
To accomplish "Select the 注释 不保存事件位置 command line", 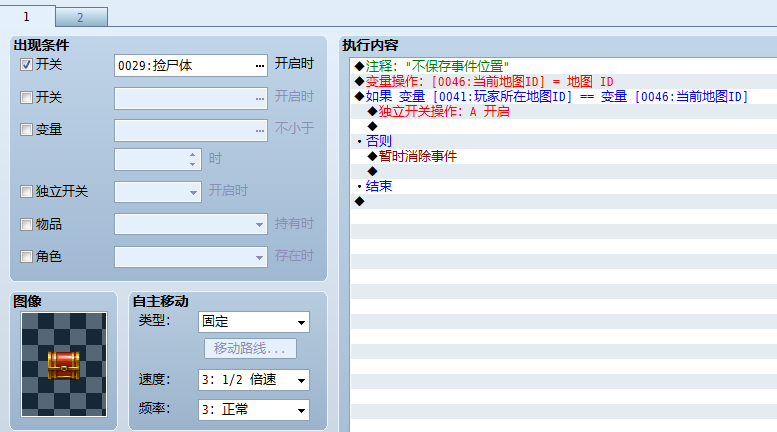I will [x=432, y=66].
